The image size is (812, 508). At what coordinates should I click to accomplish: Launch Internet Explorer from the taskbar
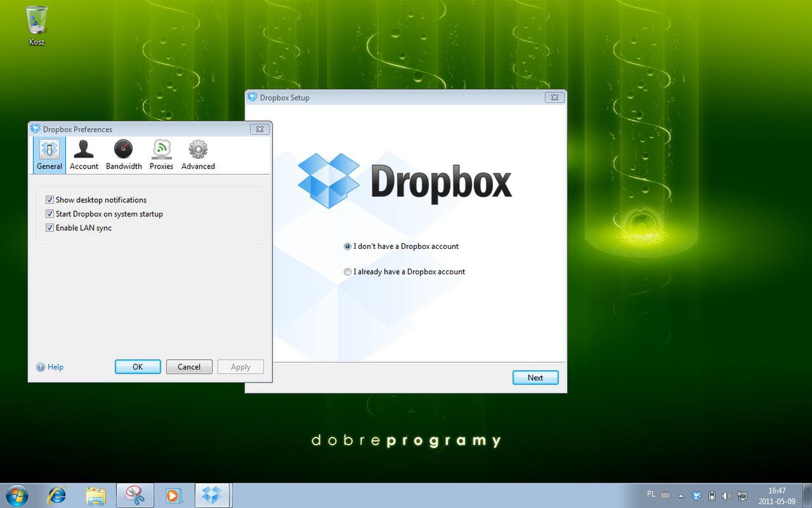[x=57, y=495]
